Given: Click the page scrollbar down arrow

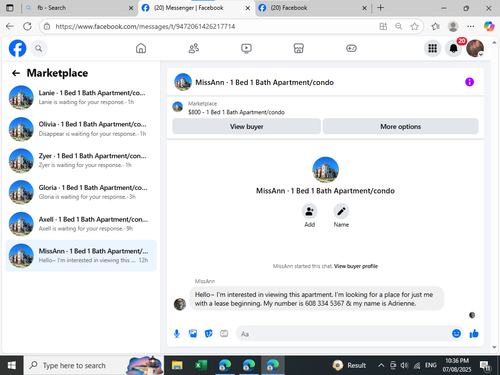Looking at the screenshot, I should click(494, 347).
